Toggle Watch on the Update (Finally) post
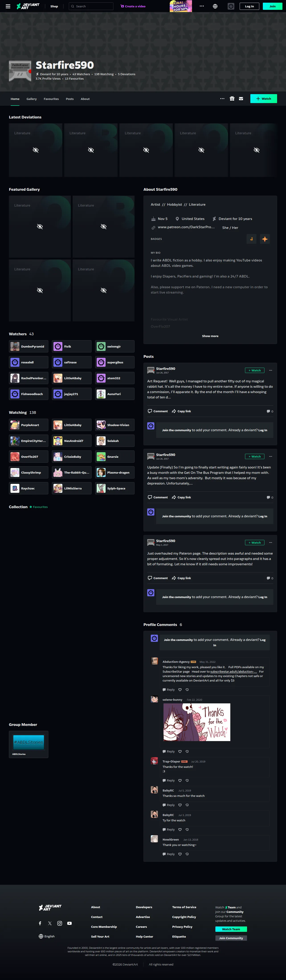Screen dimensions: 286x980 [254, 456]
